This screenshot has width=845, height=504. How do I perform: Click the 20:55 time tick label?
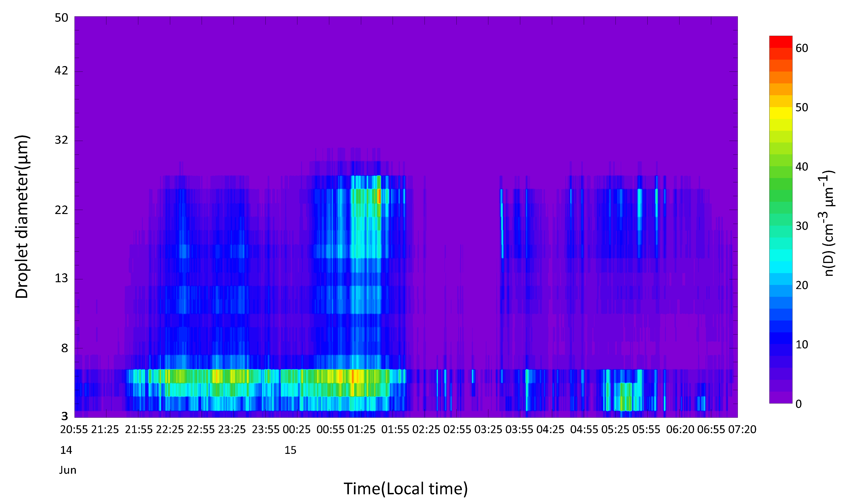[x=74, y=430]
